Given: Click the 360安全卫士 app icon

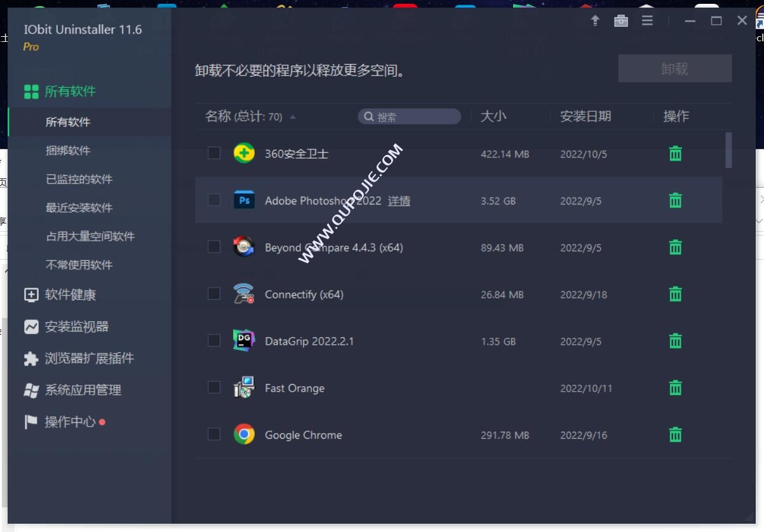Looking at the screenshot, I should 244,153.
